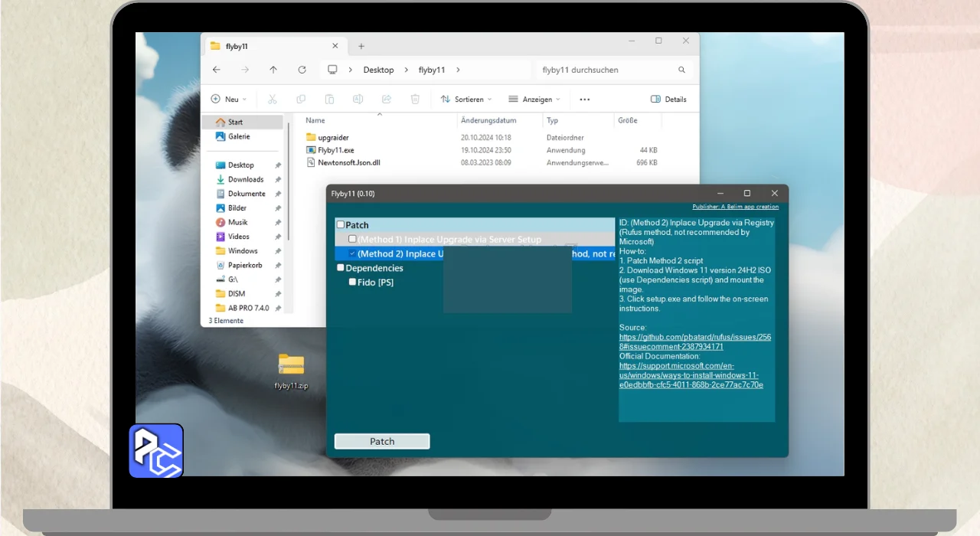Toggle the Details pane button

(x=668, y=100)
